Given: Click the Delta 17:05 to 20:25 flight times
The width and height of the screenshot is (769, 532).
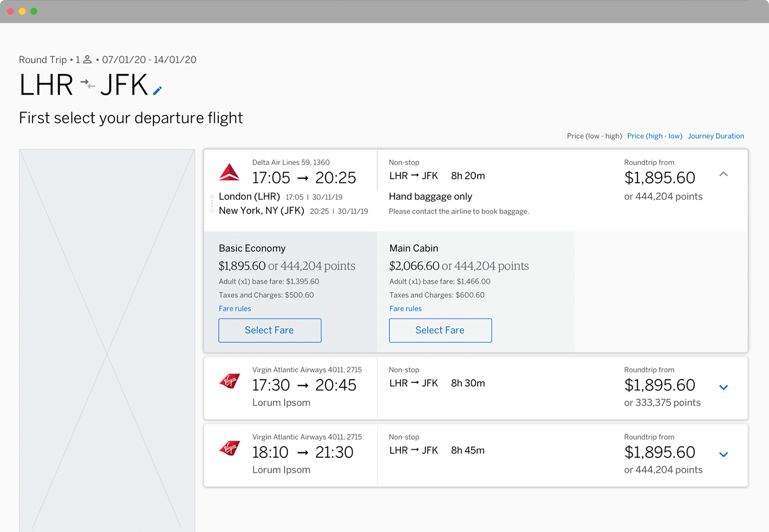Looking at the screenshot, I should pos(304,178).
